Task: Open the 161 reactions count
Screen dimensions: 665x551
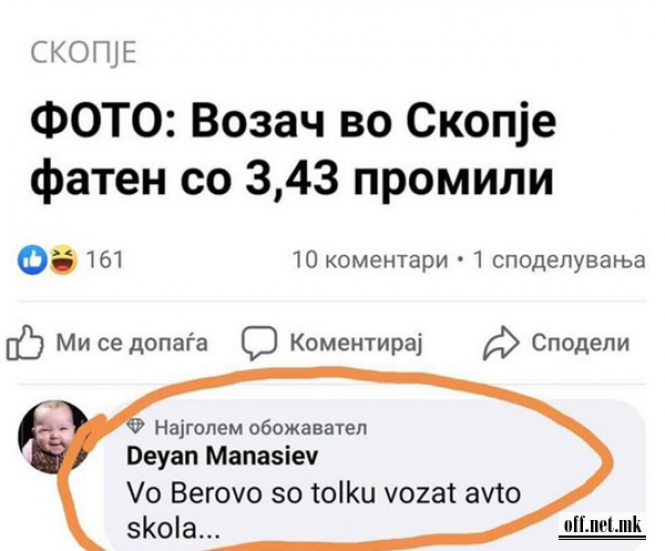Action: coord(104,260)
